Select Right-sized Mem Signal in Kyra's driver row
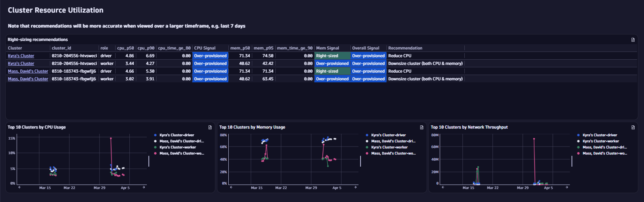This screenshot has width=644, height=202. click(x=333, y=56)
